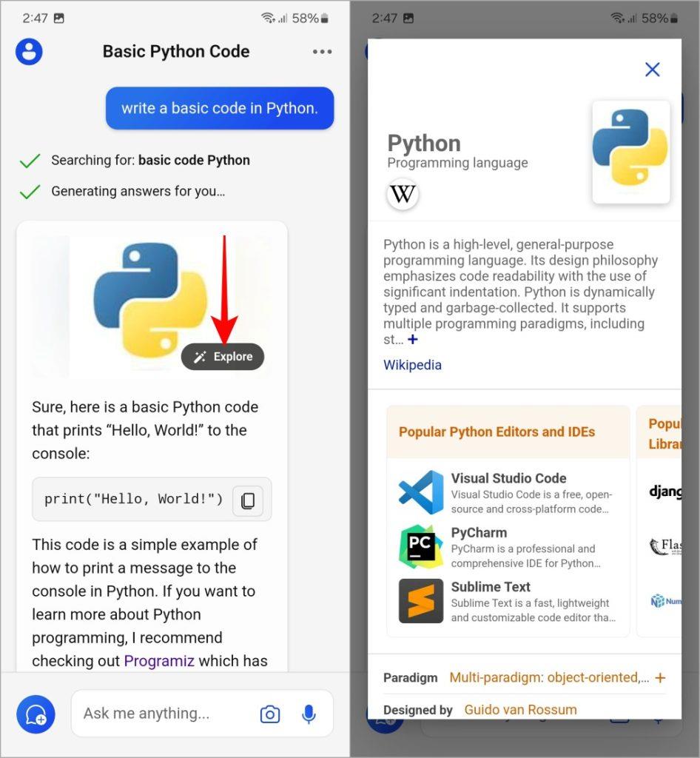This screenshot has width=700, height=758.
Task: Open Visual Studio Code icon
Action: pyautogui.click(x=421, y=492)
